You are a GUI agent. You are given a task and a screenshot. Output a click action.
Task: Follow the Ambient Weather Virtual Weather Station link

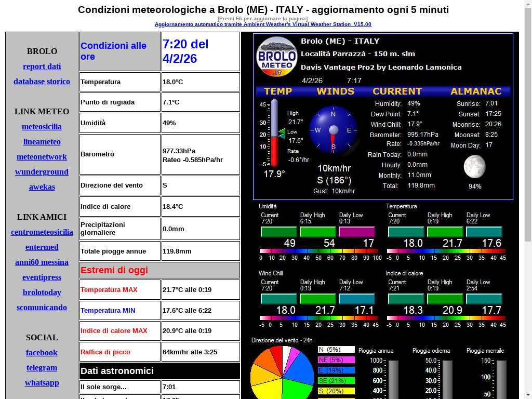(263, 24)
